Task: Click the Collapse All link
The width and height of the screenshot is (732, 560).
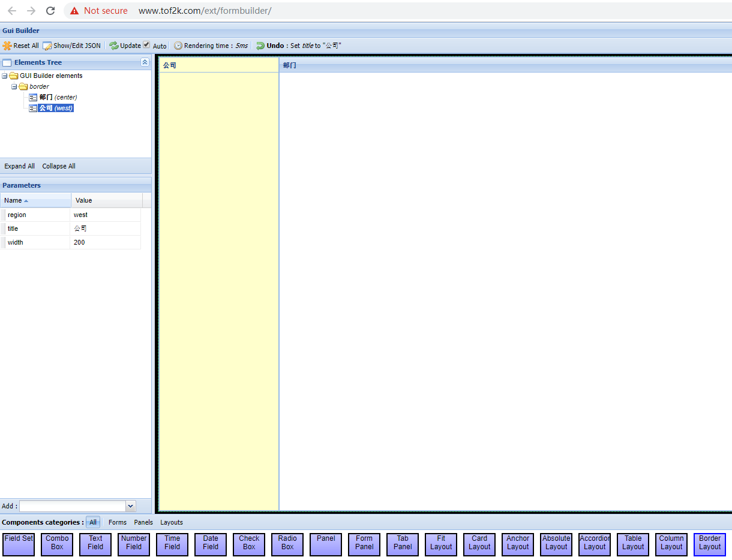Action: click(58, 166)
